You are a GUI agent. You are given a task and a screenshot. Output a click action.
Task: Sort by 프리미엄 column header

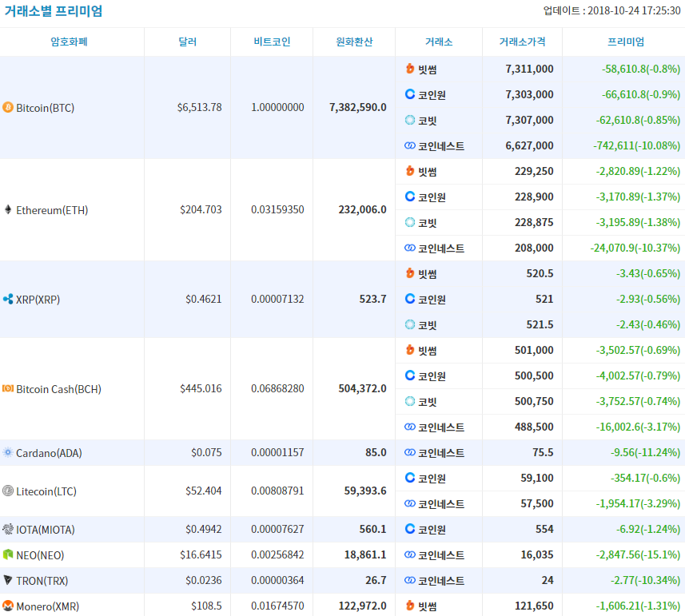pyautogui.click(x=626, y=42)
